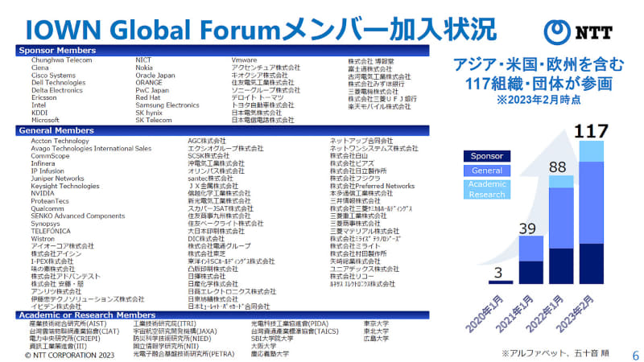Click © NTT CORPORATION 2023 footer
The image size is (644, 362).
pyautogui.click(x=69, y=355)
